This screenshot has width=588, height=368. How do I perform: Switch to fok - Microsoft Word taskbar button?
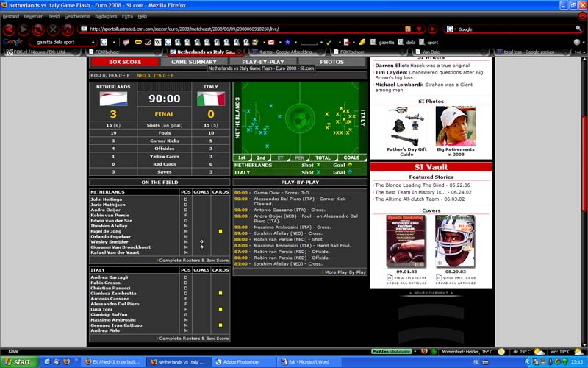coord(309,362)
